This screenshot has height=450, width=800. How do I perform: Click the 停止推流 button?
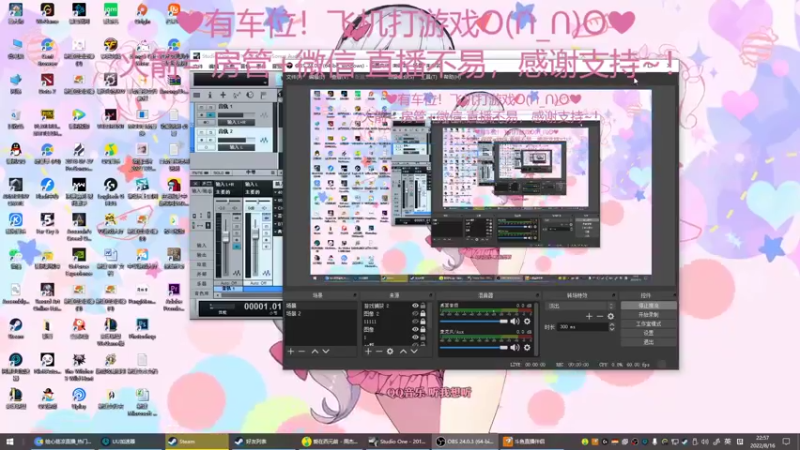click(x=648, y=306)
